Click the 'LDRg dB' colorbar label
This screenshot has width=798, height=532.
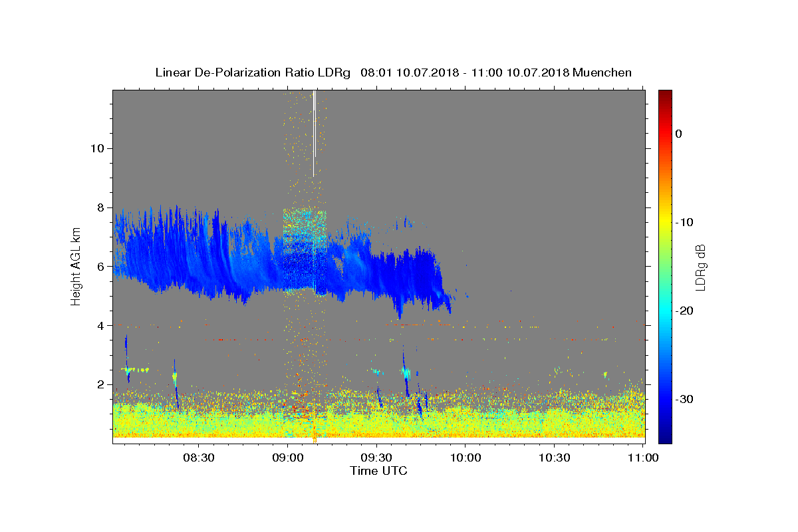[x=700, y=266]
